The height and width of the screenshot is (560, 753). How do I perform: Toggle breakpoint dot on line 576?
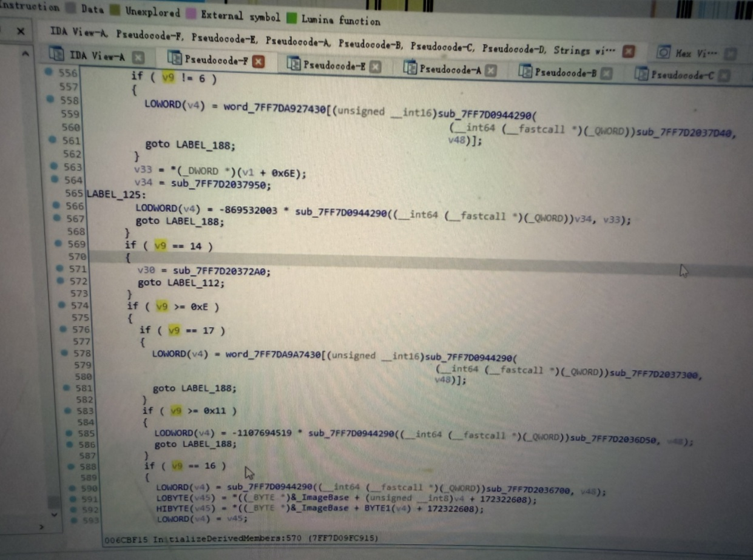point(62,329)
